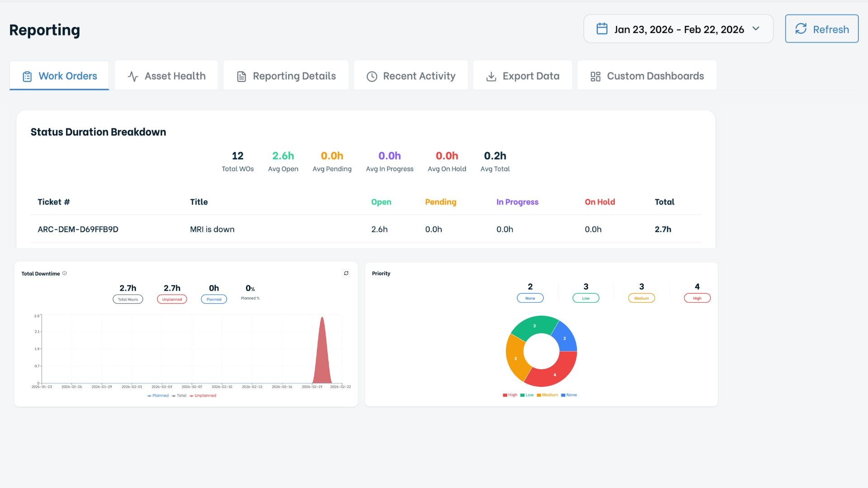Click the calendar icon in date range
Screen dimensions: 868x488
602,29
